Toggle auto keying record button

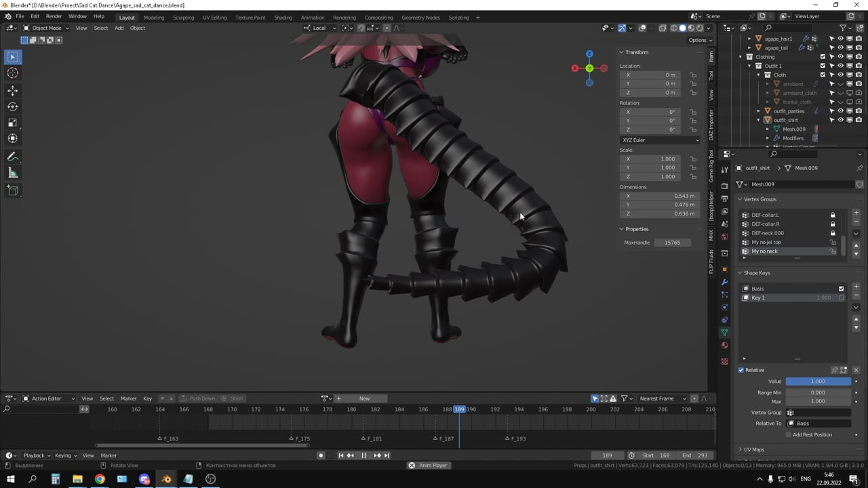pos(321,455)
